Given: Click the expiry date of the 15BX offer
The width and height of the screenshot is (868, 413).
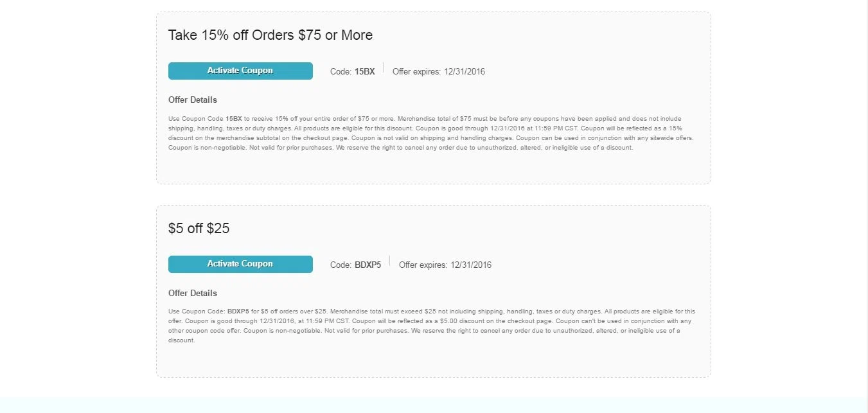Looking at the screenshot, I should pyautogui.click(x=465, y=72).
